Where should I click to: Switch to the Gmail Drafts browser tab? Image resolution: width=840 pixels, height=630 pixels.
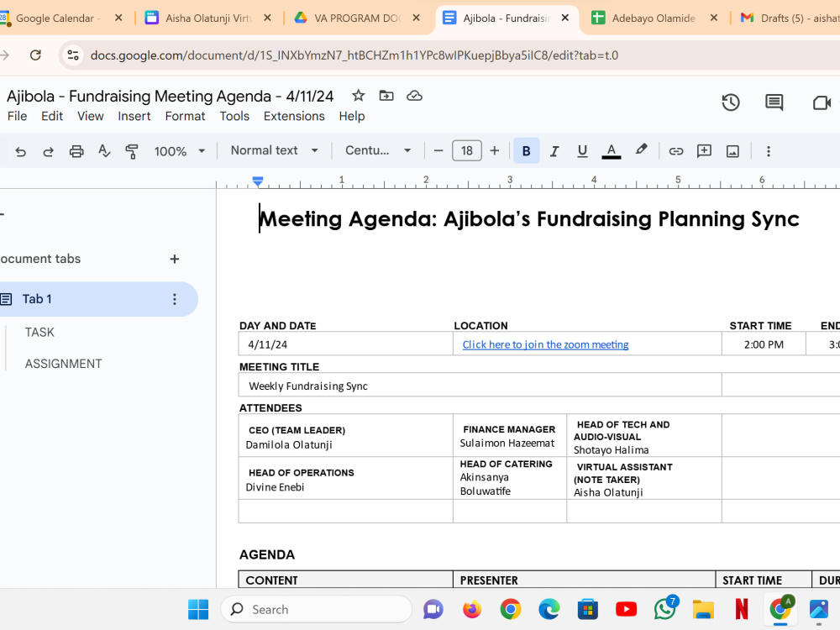pos(790,18)
